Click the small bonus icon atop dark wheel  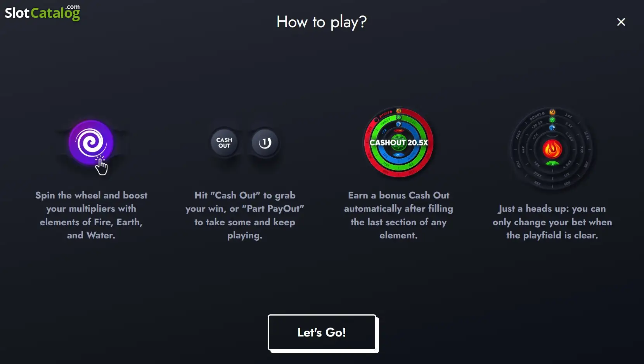(x=552, y=112)
